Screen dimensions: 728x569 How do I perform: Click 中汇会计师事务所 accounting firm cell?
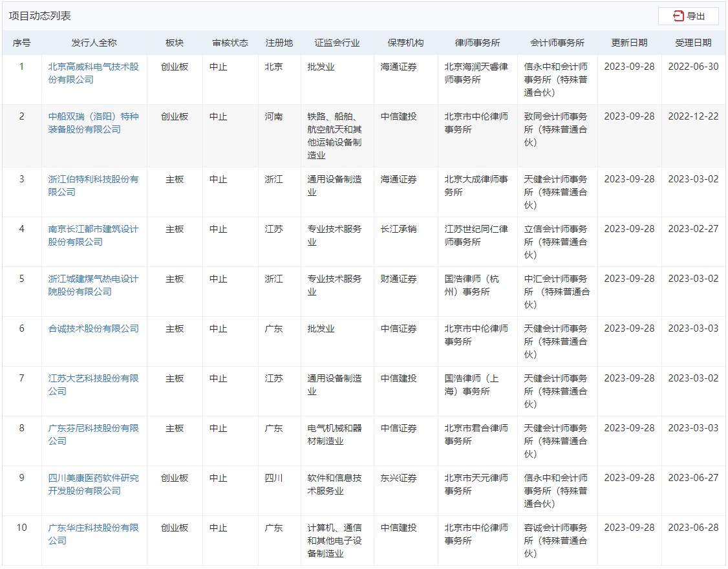[557, 292]
